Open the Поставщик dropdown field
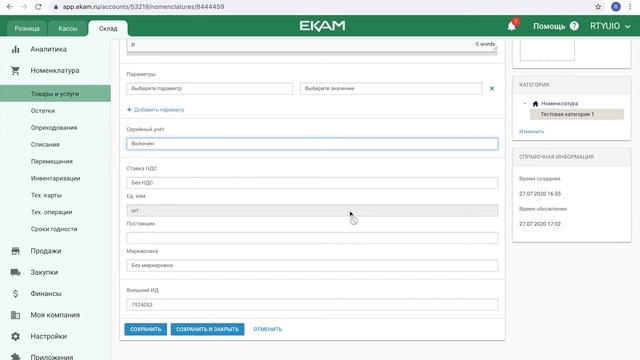640x360 pixels. click(312, 238)
